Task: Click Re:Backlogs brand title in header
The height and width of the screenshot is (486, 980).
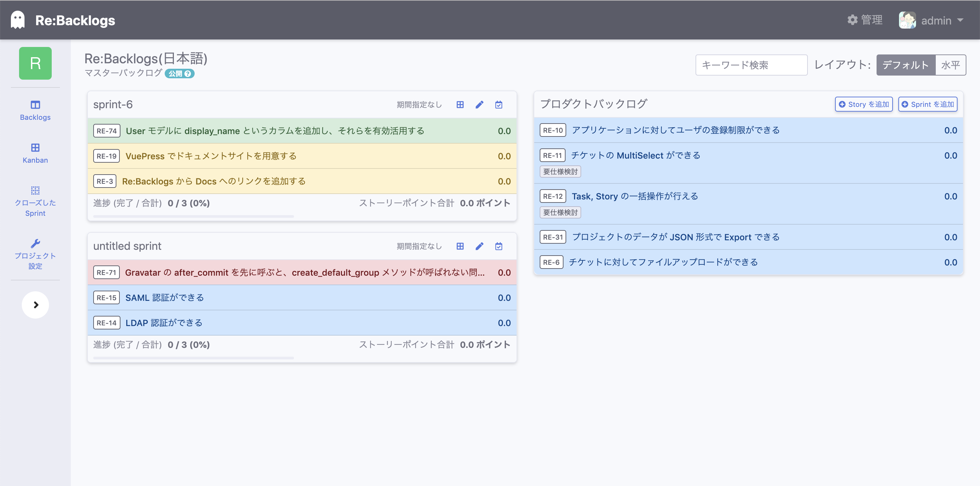Action: click(x=75, y=20)
